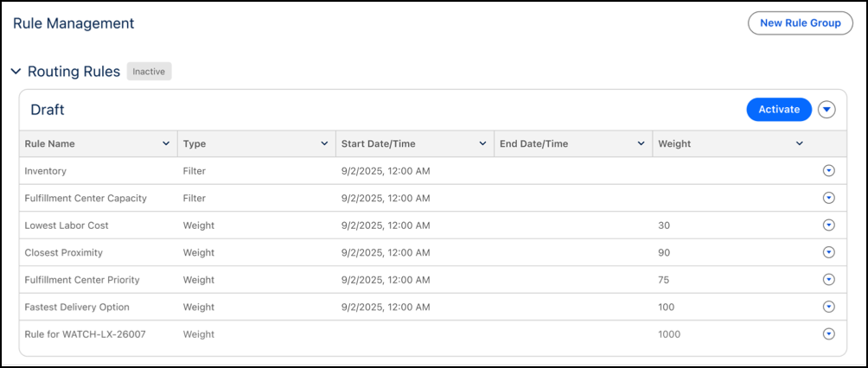The height and width of the screenshot is (368, 868).
Task: Open Type column header dropdown
Action: coord(324,144)
